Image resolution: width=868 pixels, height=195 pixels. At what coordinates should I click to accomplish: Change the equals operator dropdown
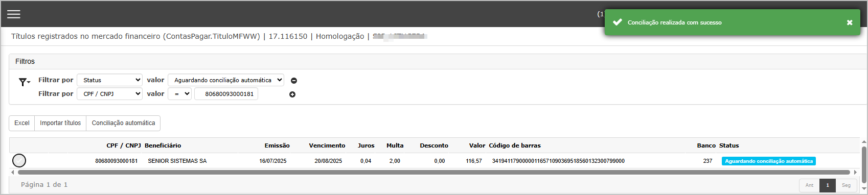[180, 94]
